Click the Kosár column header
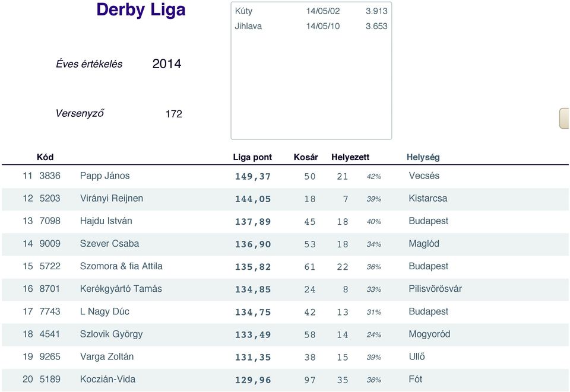 click(306, 157)
